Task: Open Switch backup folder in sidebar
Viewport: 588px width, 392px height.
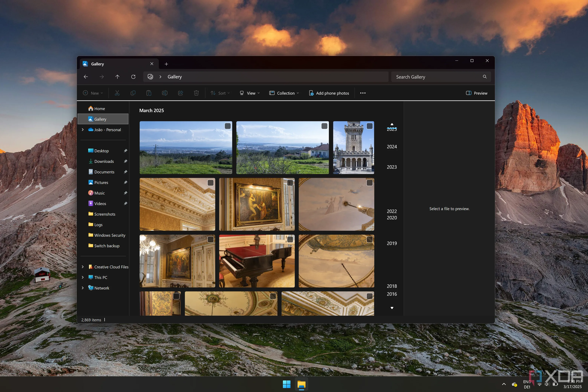Action: [x=103, y=246]
